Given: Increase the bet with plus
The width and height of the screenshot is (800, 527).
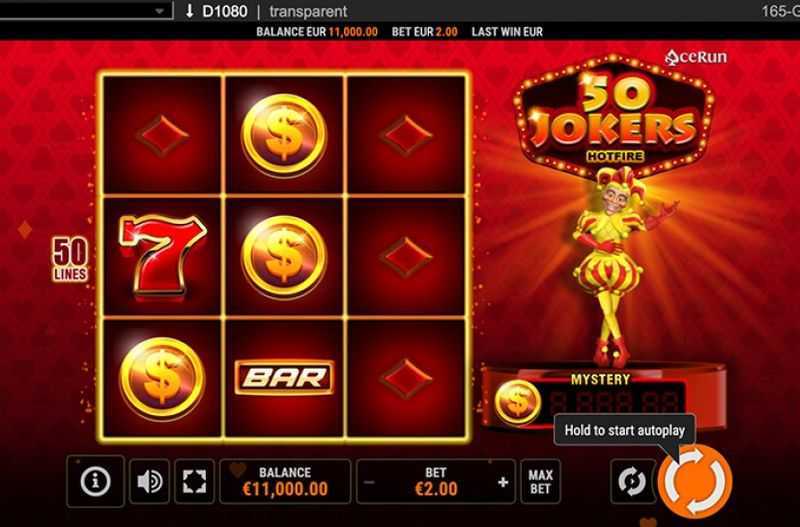Looking at the screenshot, I should [x=503, y=482].
